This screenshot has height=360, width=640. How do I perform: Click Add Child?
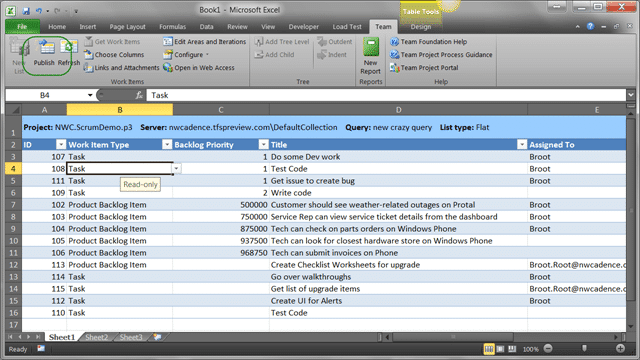(274, 55)
